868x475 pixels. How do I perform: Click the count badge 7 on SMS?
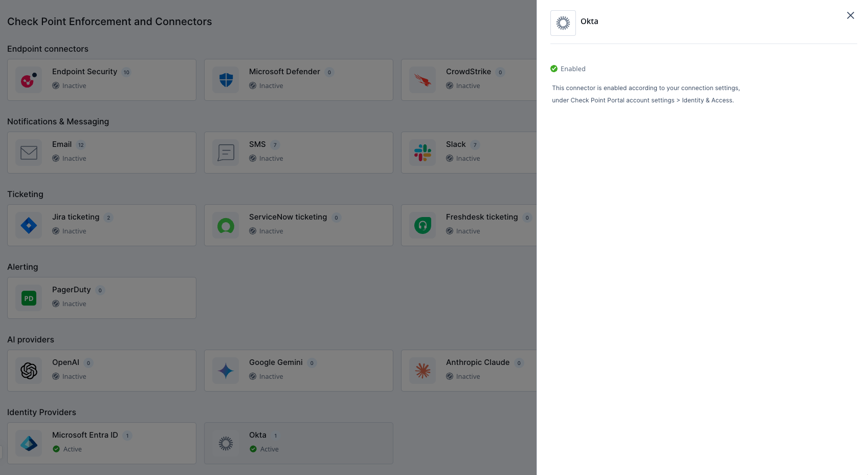(275, 145)
